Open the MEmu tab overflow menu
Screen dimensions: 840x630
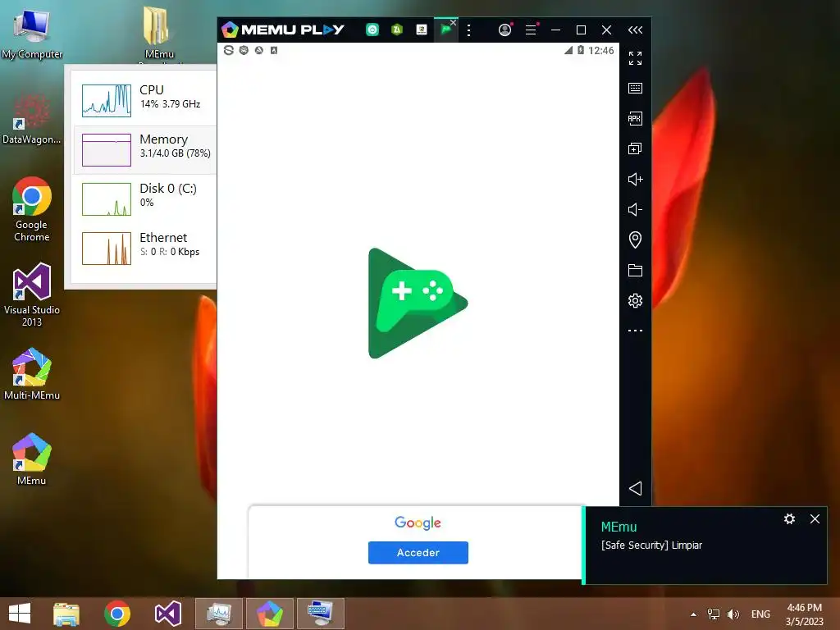[468, 30]
